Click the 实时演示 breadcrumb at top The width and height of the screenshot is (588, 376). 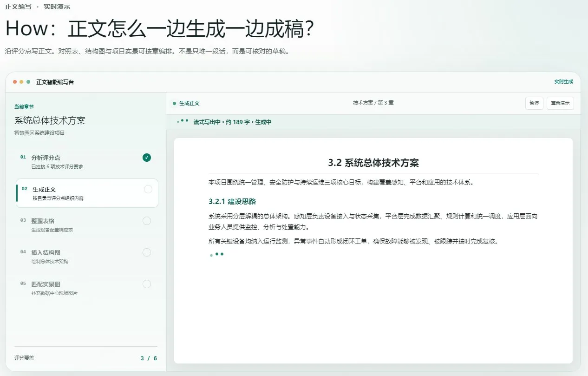(x=57, y=7)
